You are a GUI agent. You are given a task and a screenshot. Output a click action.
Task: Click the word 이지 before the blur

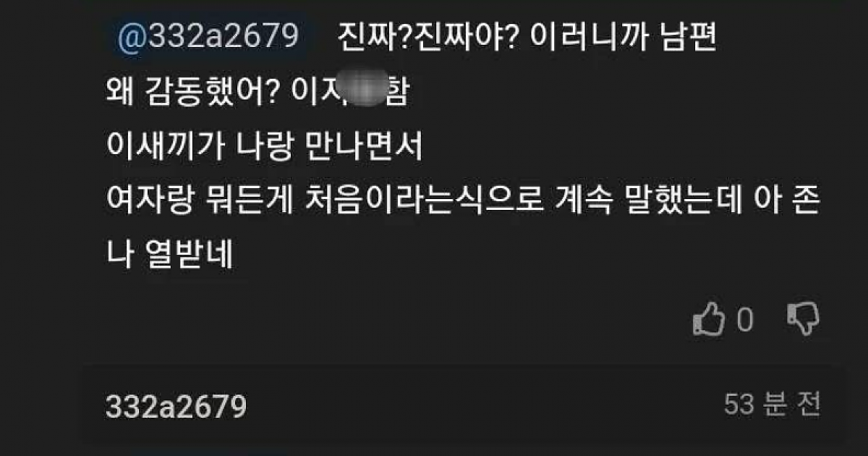coord(312,96)
